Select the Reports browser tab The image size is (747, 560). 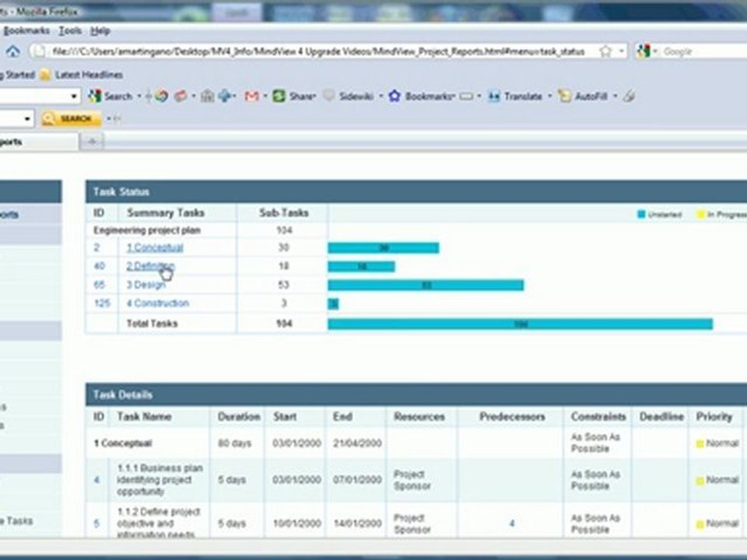click(x=39, y=142)
